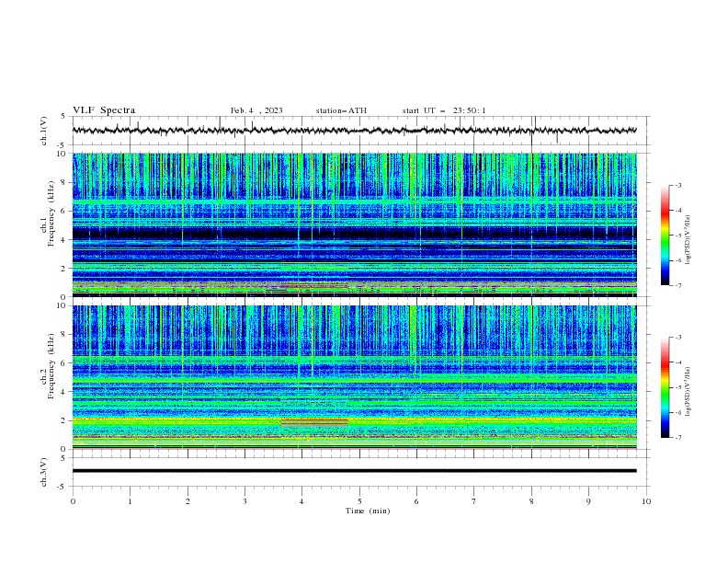Click time axis tick label "5"
The image size is (728, 563).
pyautogui.click(x=359, y=501)
